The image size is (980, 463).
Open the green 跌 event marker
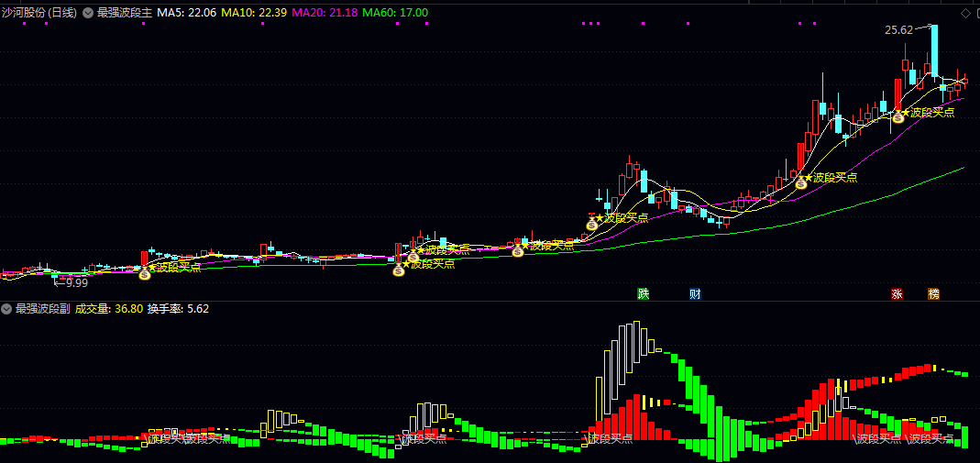(x=644, y=293)
